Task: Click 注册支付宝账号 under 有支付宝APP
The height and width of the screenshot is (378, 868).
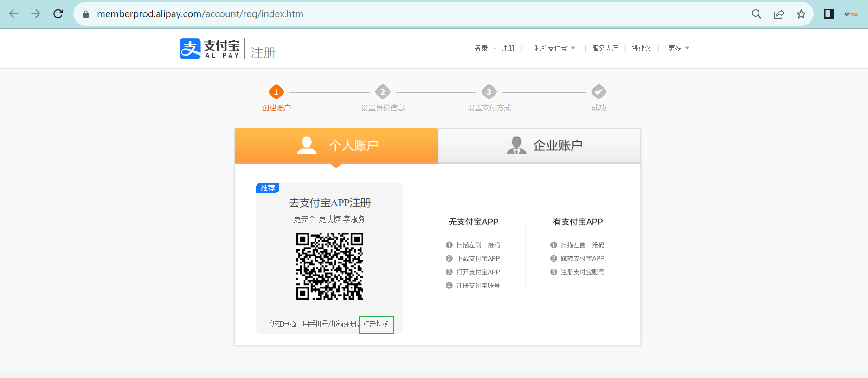Action: (583, 272)
